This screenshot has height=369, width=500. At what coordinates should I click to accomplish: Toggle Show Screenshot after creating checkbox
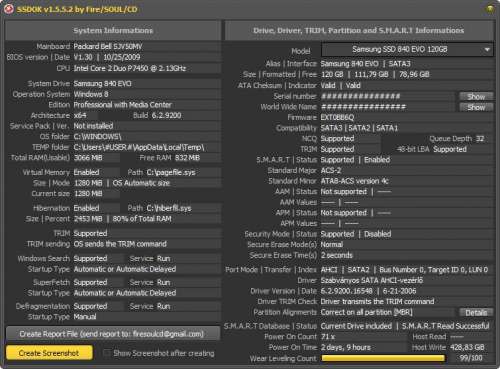tap(107, 353)
